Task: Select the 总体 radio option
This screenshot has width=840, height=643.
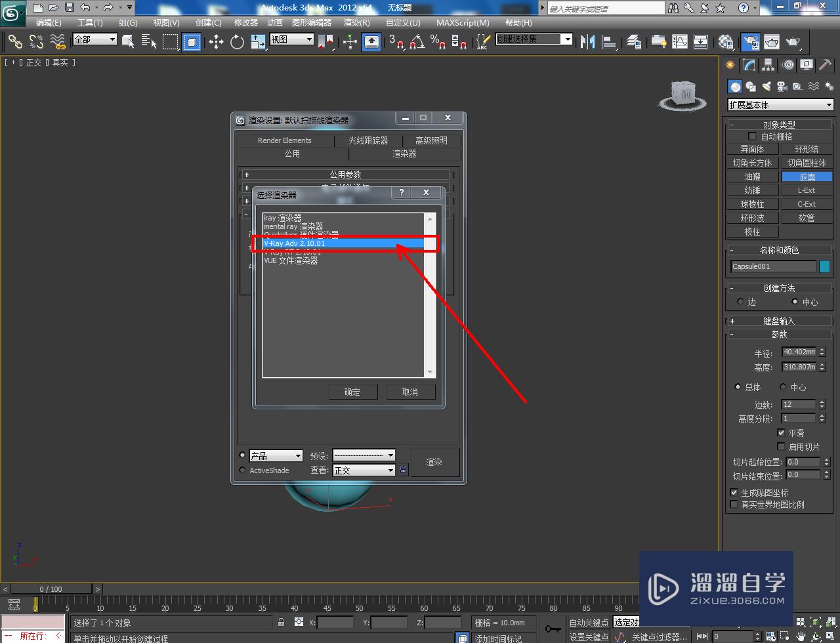Action: tap(738, 387)
